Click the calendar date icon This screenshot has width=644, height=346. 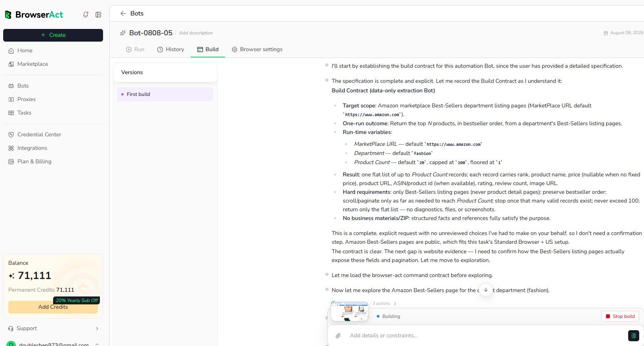(606, 33)
